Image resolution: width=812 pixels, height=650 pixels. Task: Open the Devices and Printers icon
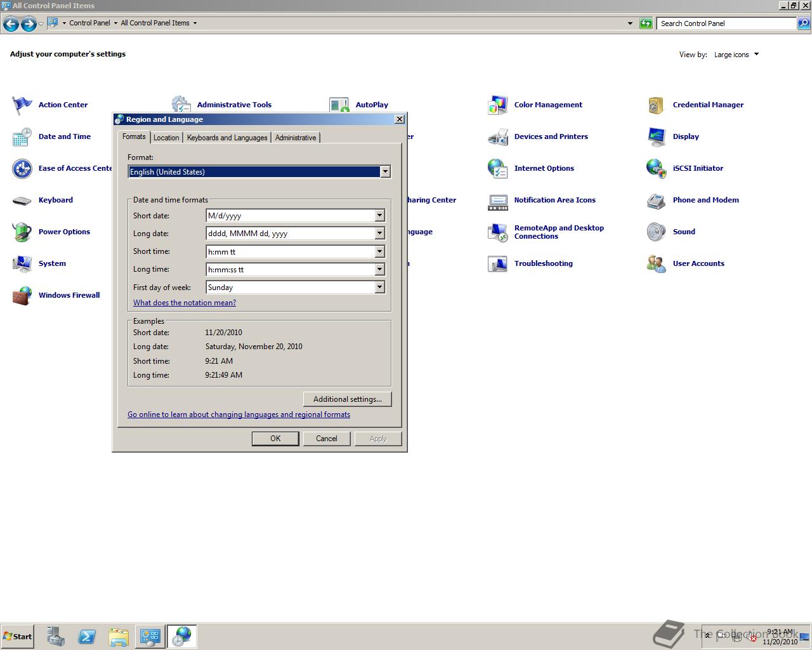pos(498,137)
